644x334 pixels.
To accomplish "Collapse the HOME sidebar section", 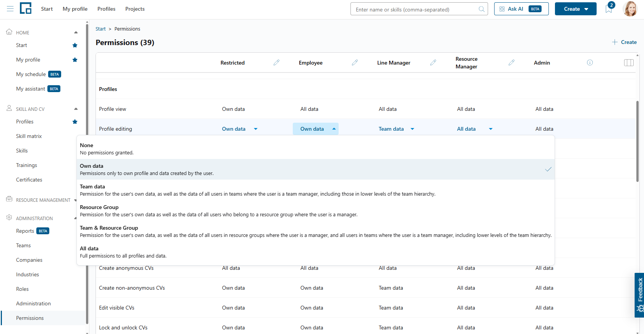I will 76,32.
